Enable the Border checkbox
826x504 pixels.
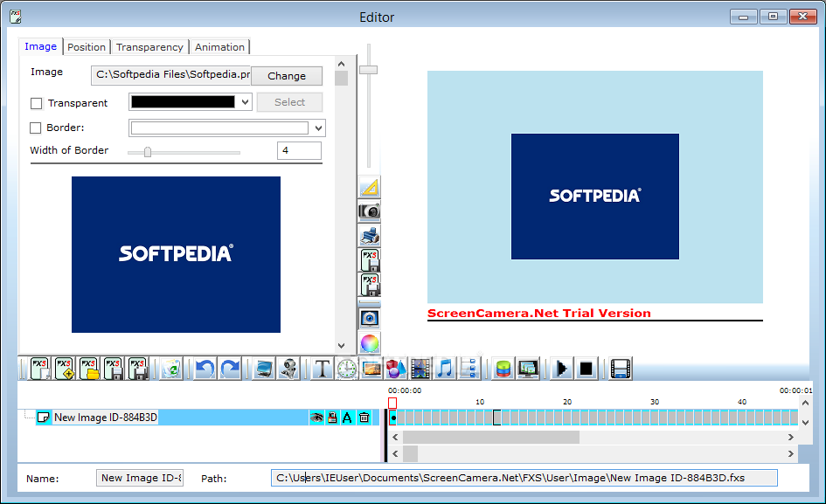[35, 128]
